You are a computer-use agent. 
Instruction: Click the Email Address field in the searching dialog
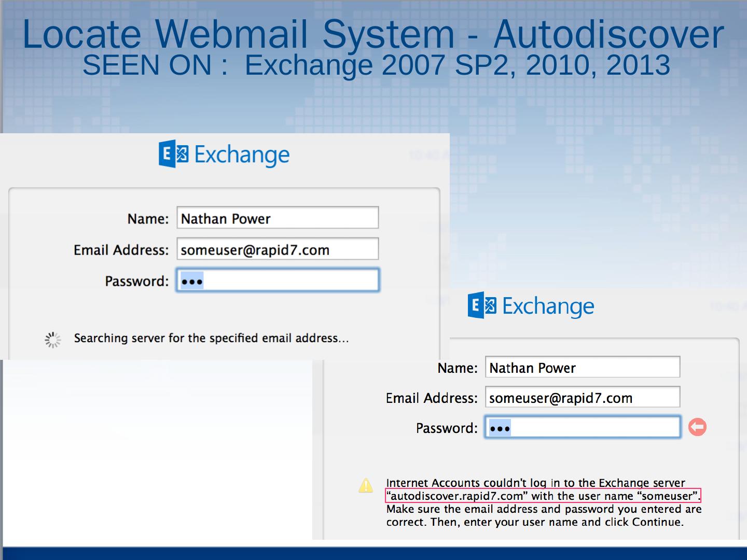click(278, 249)
